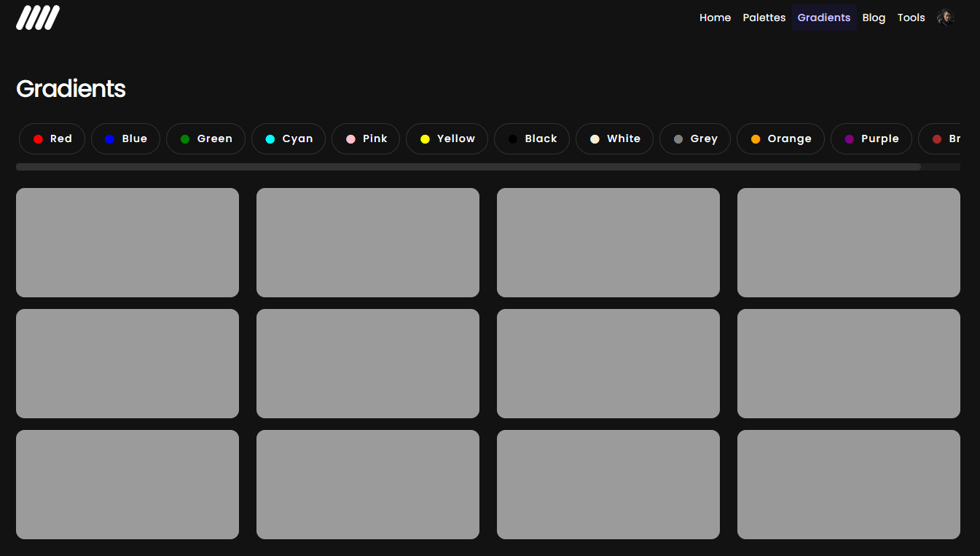Open the Blog section

[874, 17]
